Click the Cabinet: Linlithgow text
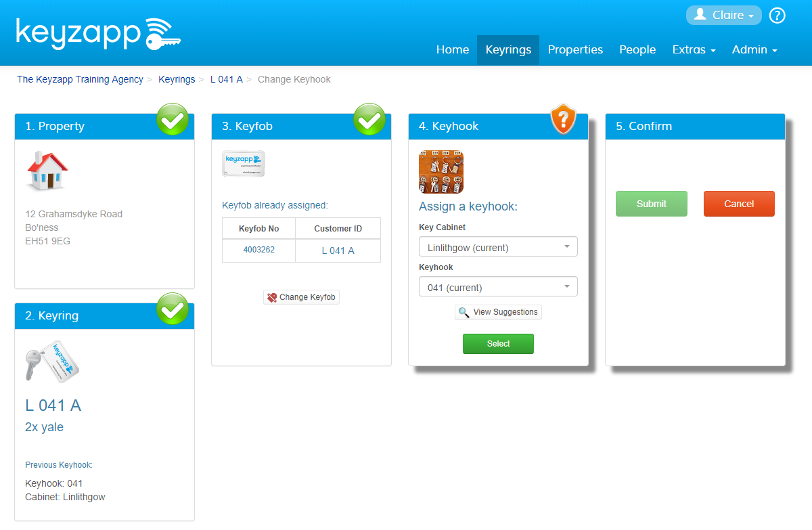 coord(65,497)
